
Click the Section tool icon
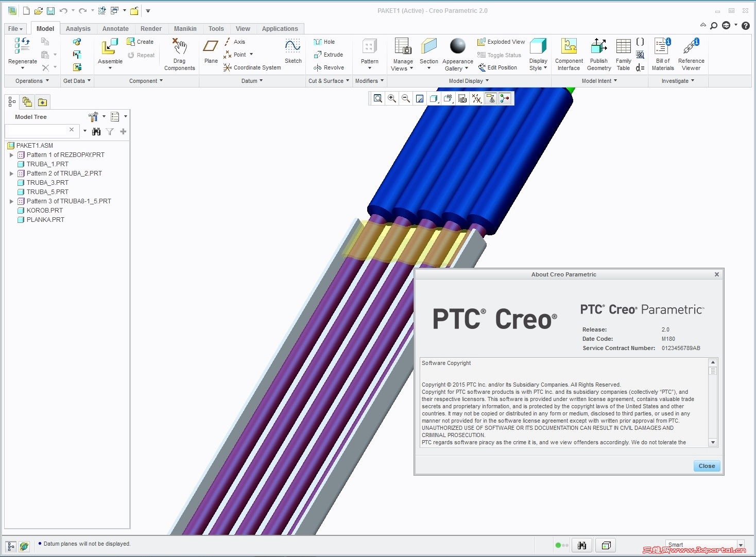pos(428,46)
